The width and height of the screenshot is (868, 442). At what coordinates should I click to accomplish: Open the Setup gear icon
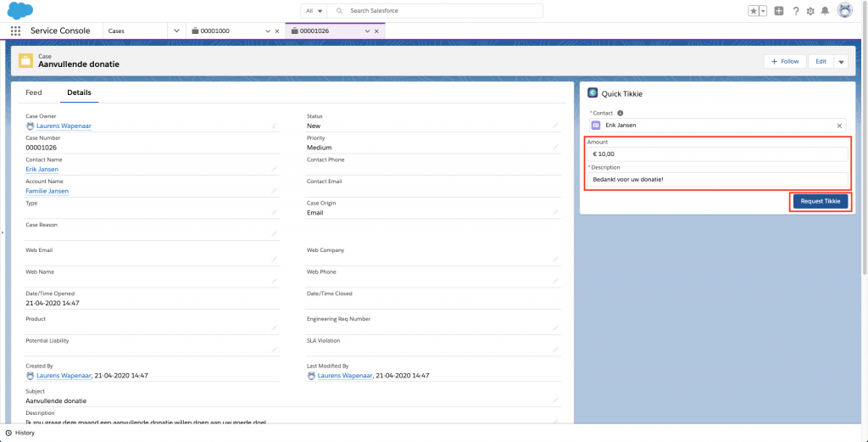pyautogui.click(x=810, y=11)
